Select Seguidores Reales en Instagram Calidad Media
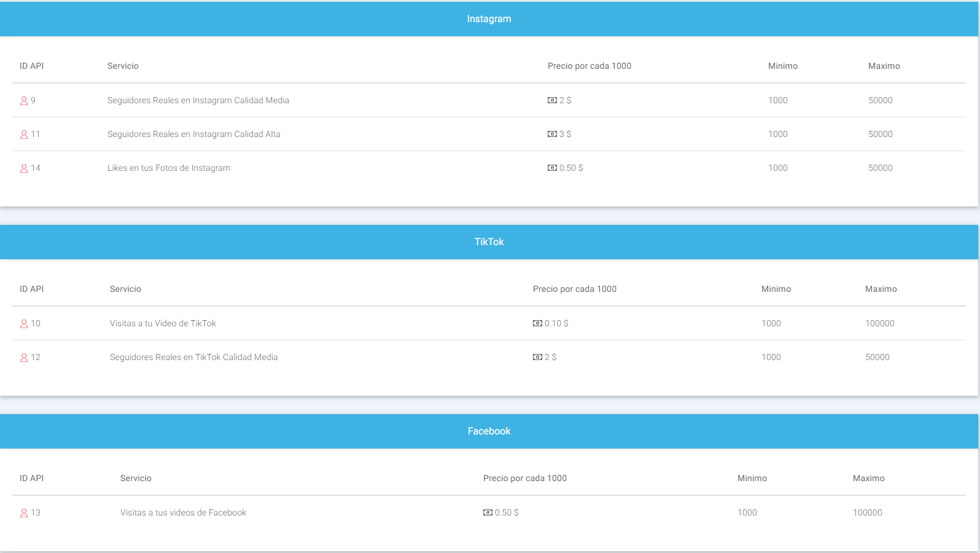 (x=198, y=100)
